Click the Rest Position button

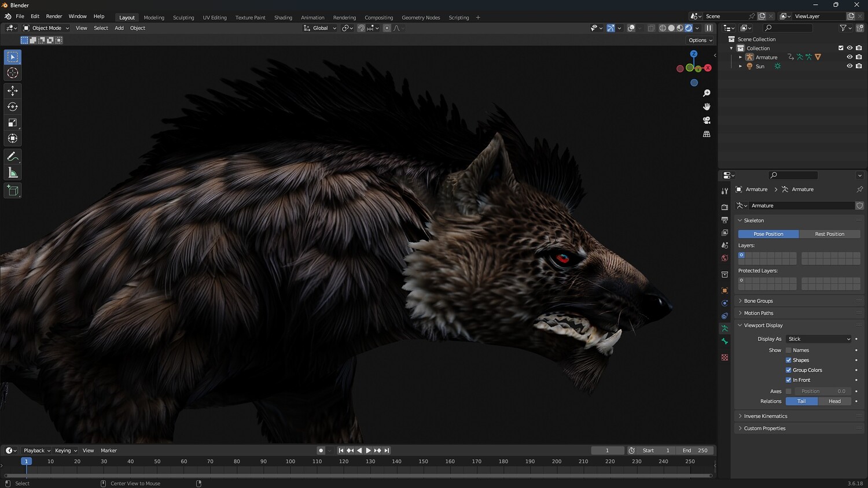[x=829, y=234]
